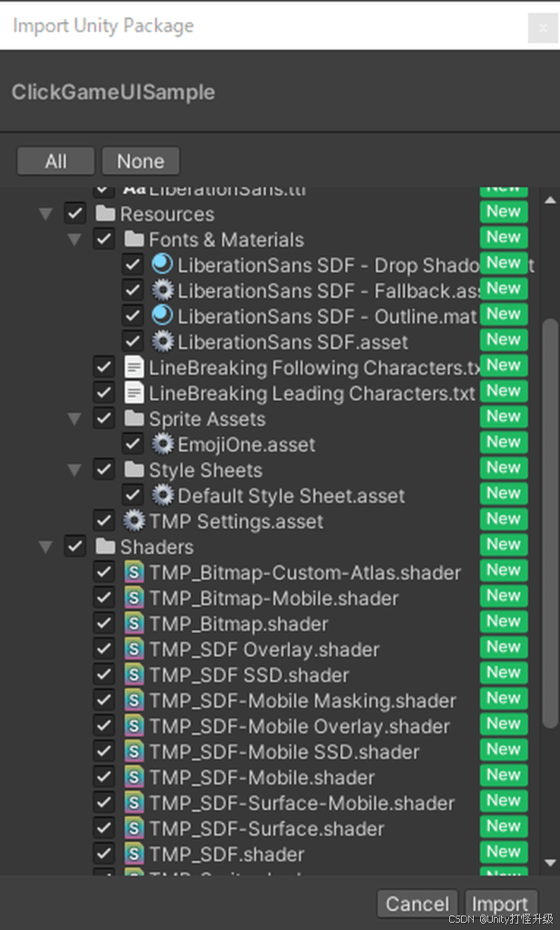560x930 pixels.
Task: Click the Default Style Sheet asset icon
Action: (x=162, y=495)
